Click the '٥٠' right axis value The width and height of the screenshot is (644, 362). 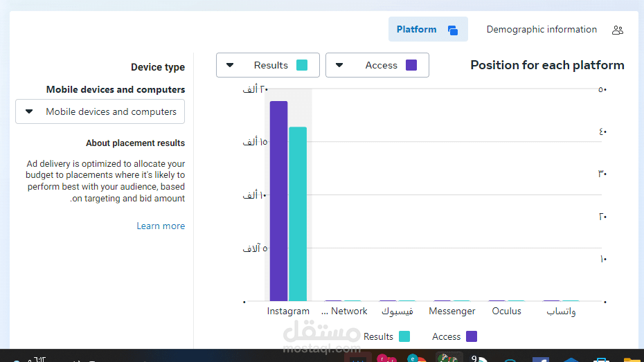click(602, 89)
